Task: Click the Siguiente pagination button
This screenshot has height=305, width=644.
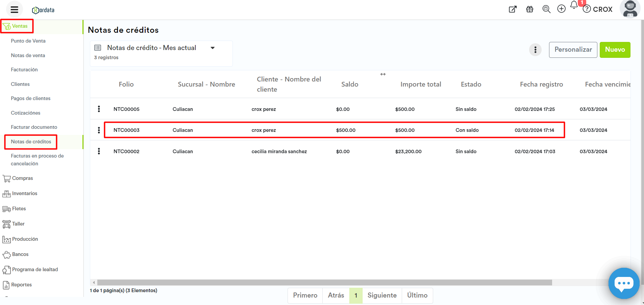Action: click(382, 295)
